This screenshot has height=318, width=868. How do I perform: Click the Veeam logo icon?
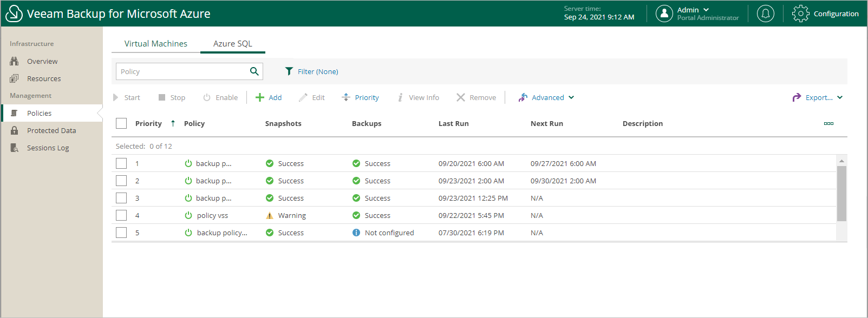click(14, 14)
